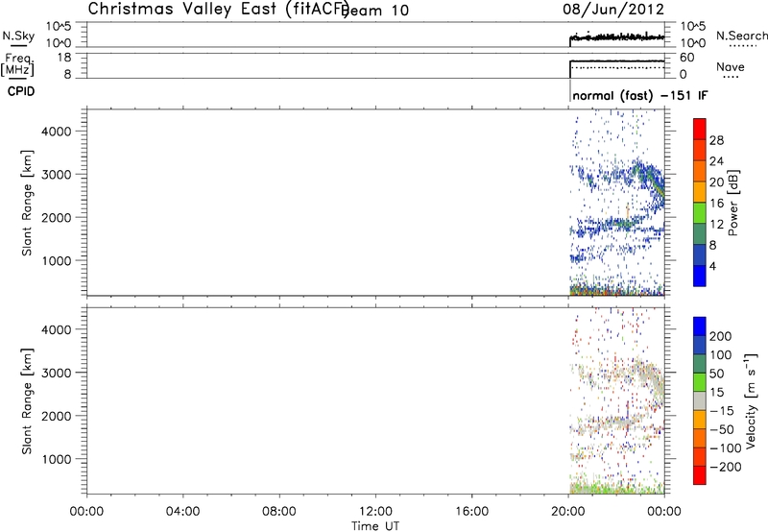Select the teal 8-12 dB Power swatch

(x=700, y=233)
